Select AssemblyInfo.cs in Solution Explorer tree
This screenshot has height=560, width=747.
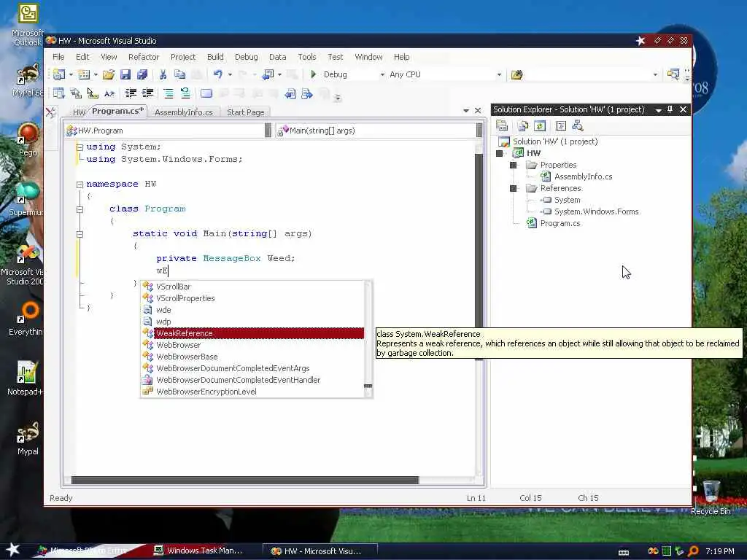pyautogui.click(x=583, y=176)
